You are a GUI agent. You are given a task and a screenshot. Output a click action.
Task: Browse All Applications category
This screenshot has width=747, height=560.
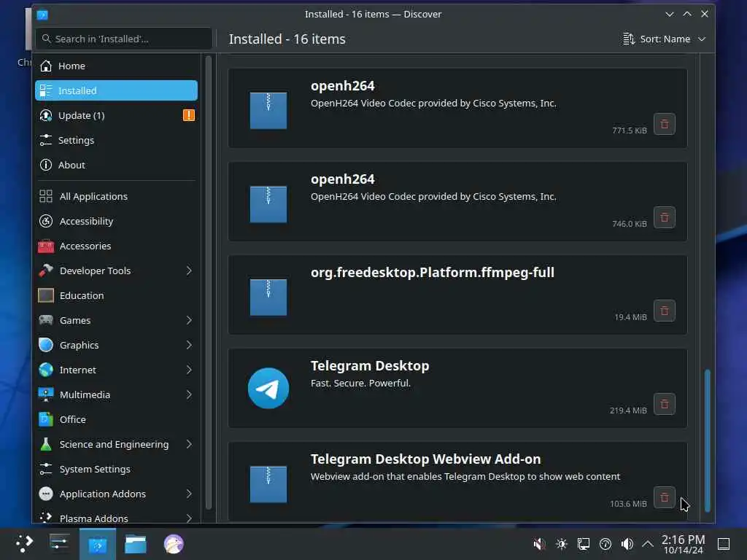(116, 196)
